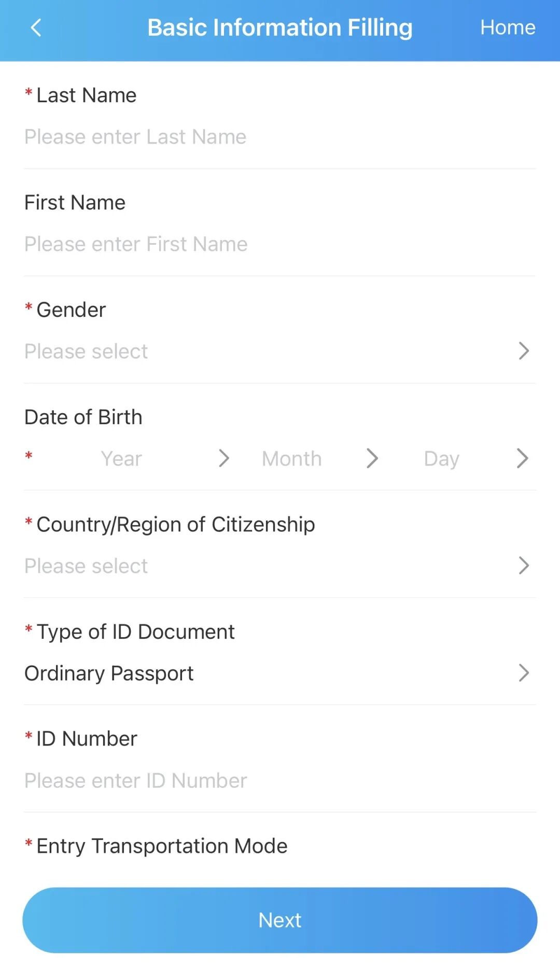The height and width of the screenshot is (969, 560).
Task: Select the birth Month dropdown
Action: pyautogui.click(x=291, y=459)
